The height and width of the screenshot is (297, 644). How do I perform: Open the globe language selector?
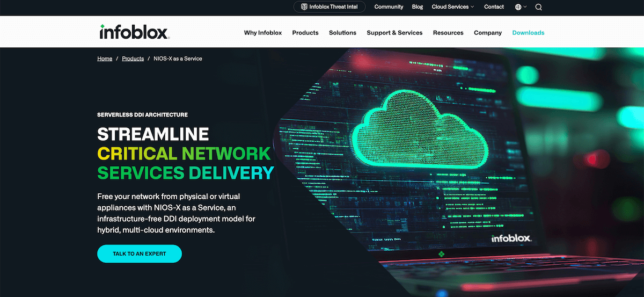[520, 7]
